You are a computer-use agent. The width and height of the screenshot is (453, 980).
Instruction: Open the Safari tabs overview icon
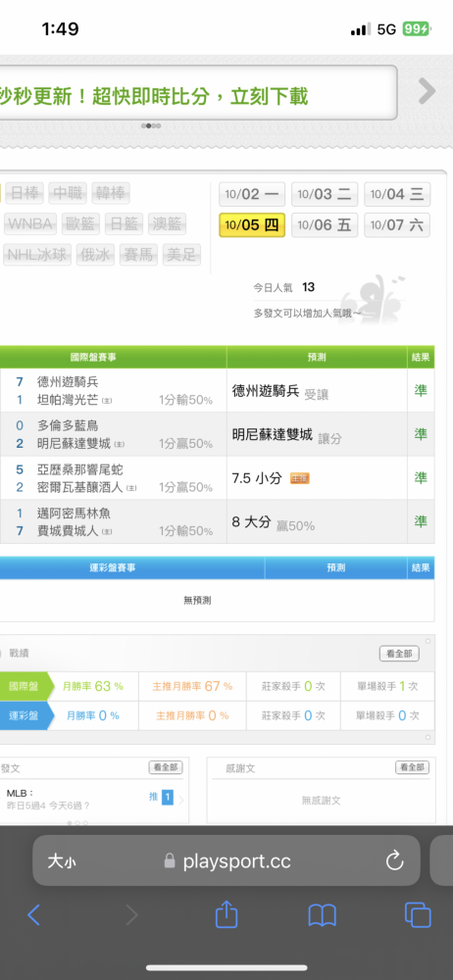(x=418, y=915)
